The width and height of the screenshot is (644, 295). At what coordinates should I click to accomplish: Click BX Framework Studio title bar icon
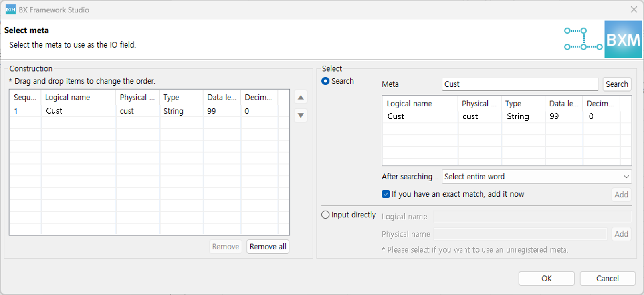[x=10, y=10]
